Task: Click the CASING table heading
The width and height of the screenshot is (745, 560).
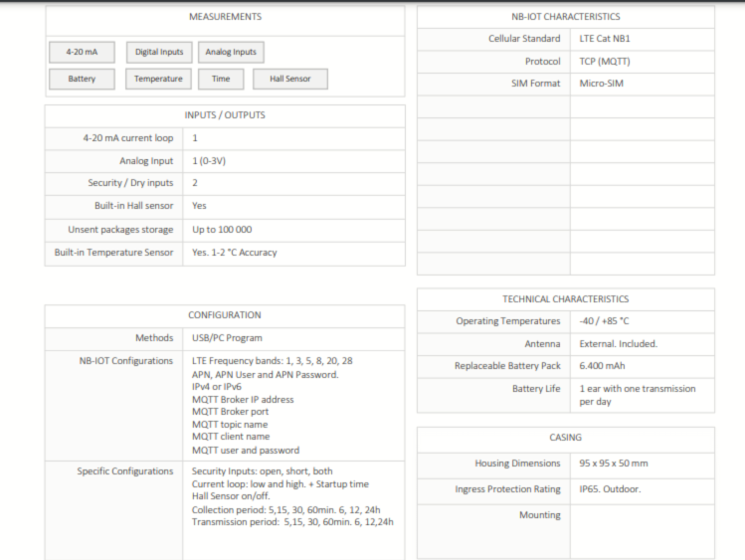Action: pos(565,438)
